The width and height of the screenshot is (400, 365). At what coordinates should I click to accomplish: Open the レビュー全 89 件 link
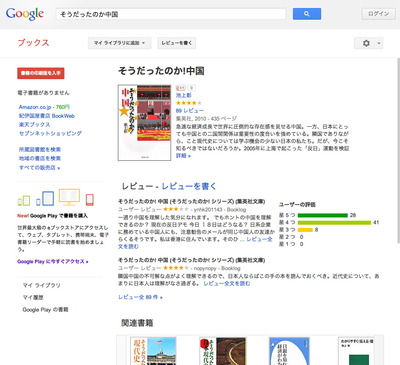140,297
